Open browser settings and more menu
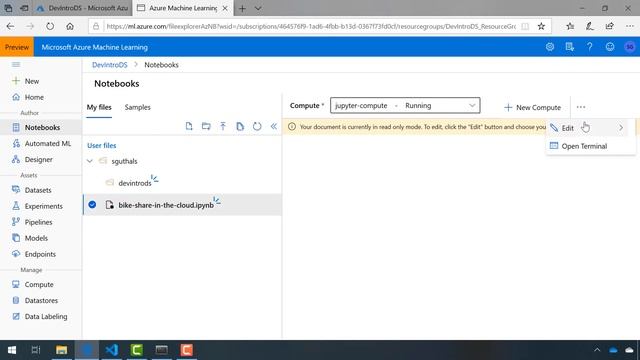This screenshot has width=640, height=360. [x=630, y=26]
